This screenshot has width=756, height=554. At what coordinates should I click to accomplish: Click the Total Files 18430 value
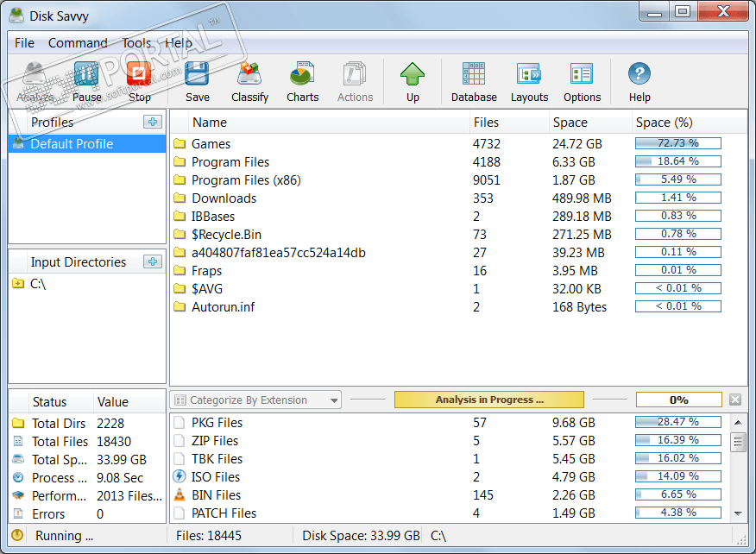114,442
